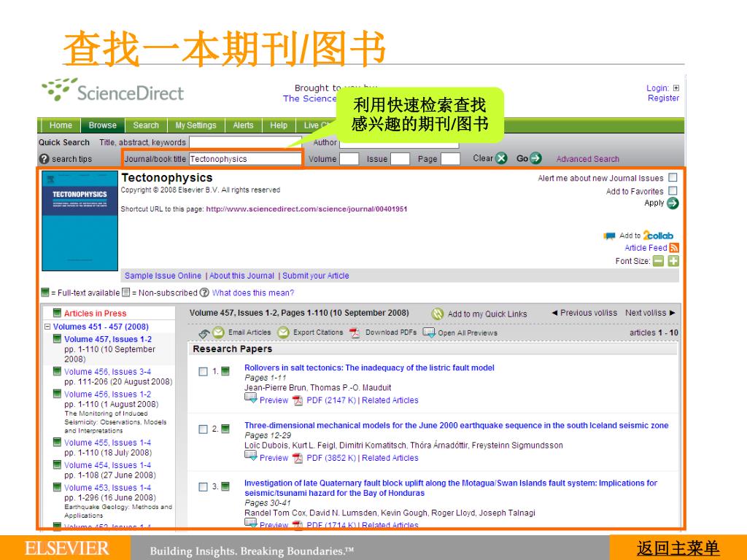Click Preview icon for the Iceland earthquake article
The image size is (747, 560).
click(251, 456)
